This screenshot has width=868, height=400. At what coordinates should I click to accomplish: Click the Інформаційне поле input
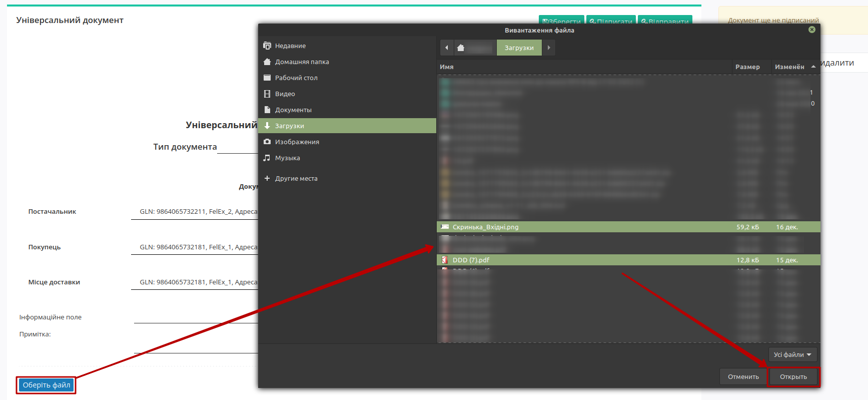196,317
